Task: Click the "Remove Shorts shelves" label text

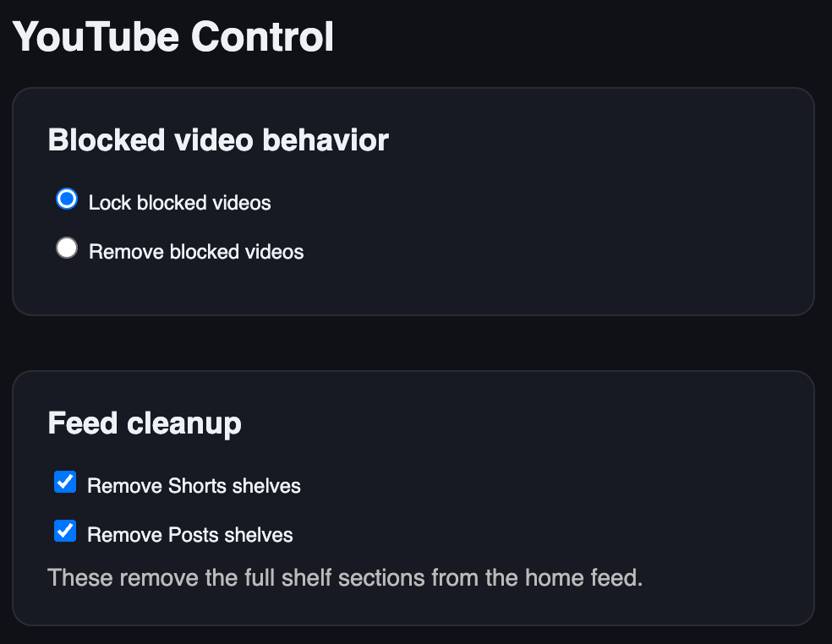Action: (194, 485)
